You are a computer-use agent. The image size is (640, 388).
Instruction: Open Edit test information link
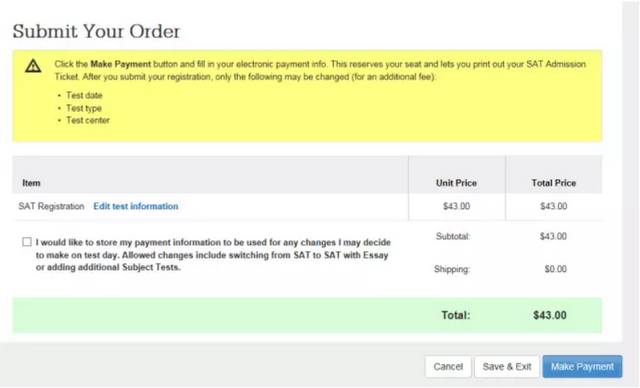pyautogui.click(x=136, y=206)
